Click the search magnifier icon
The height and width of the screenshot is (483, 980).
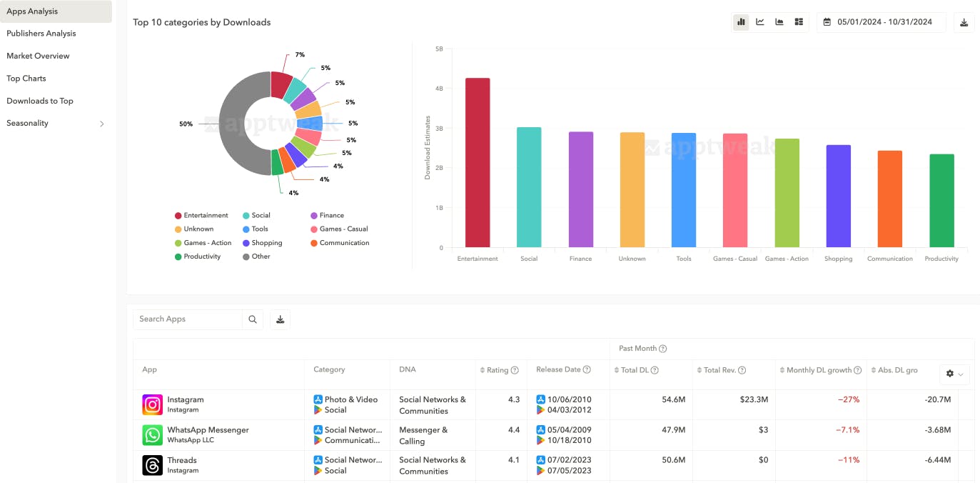point(253,319)
